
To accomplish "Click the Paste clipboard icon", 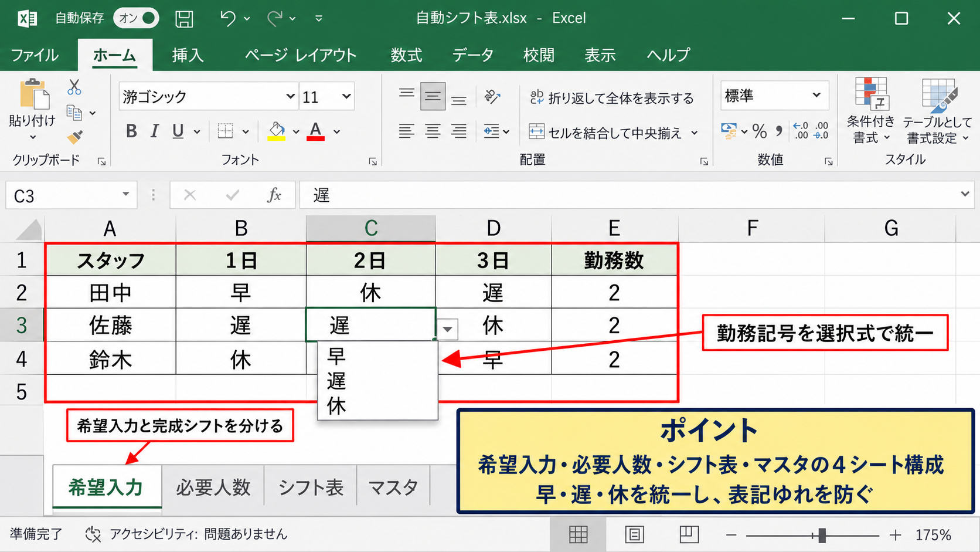I will (33, 94).
